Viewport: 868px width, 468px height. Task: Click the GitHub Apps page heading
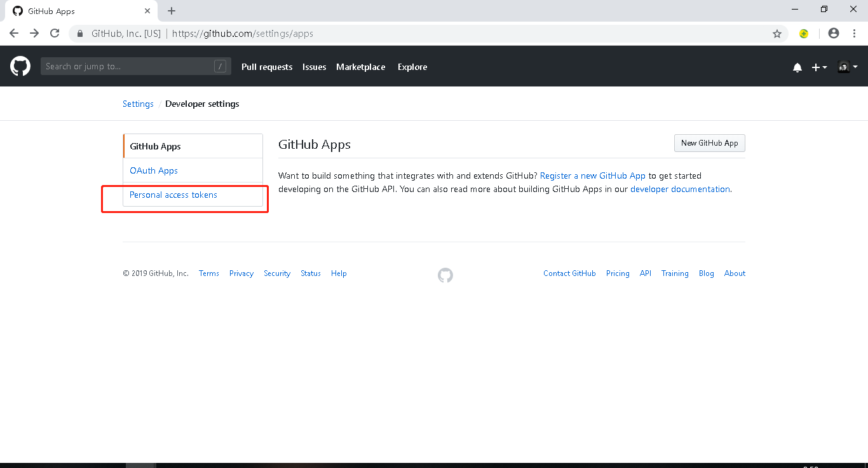(x=315, y=144)
